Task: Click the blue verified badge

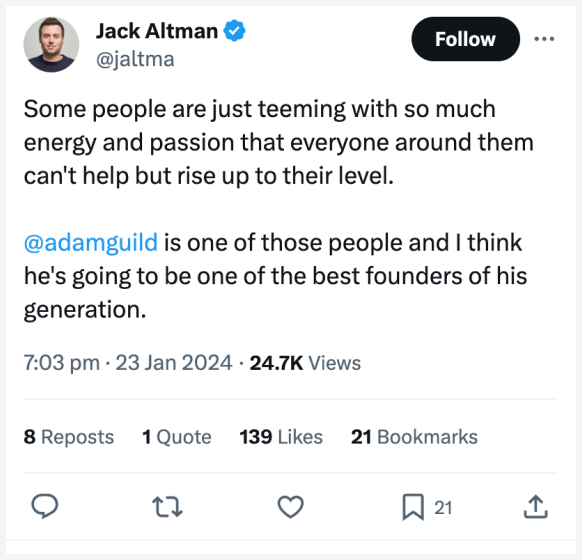Action: pos(234,31)
